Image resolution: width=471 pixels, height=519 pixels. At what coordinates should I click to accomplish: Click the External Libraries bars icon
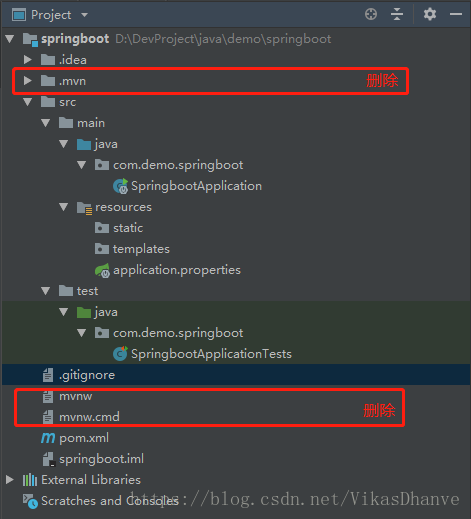[30, 480]
